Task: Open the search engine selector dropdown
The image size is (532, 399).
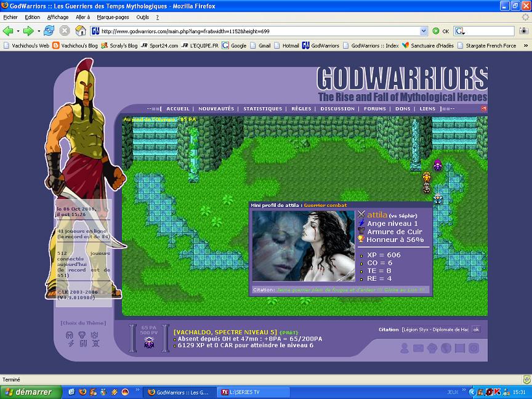Action: [x=460, y=31]
